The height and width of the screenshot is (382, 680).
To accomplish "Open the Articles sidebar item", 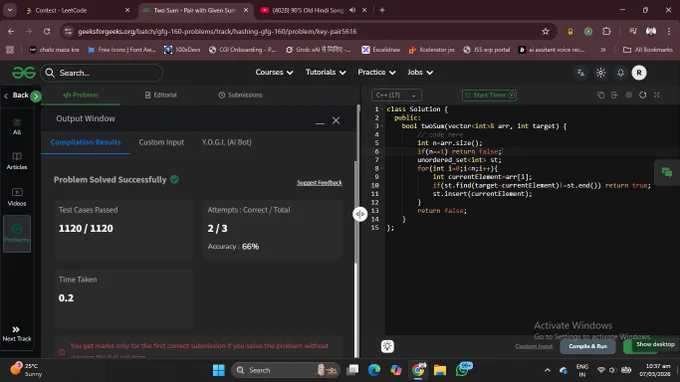I will click(x=17, y=161).
